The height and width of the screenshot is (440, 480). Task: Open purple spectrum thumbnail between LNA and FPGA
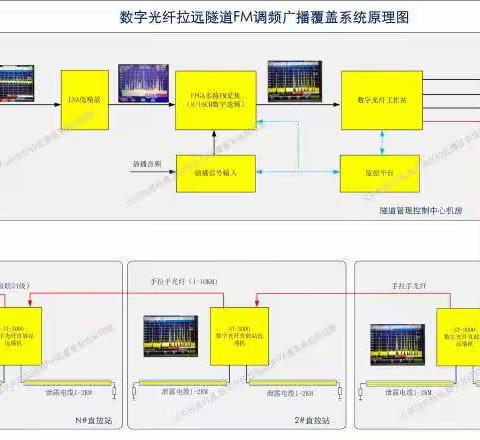coord(143,83)
